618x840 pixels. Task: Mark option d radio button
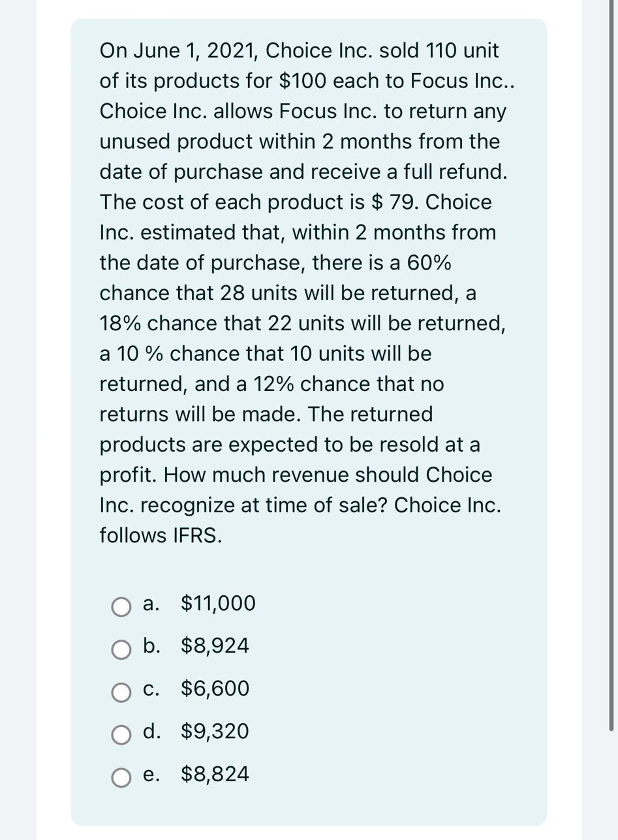click(x=121, y=735)
